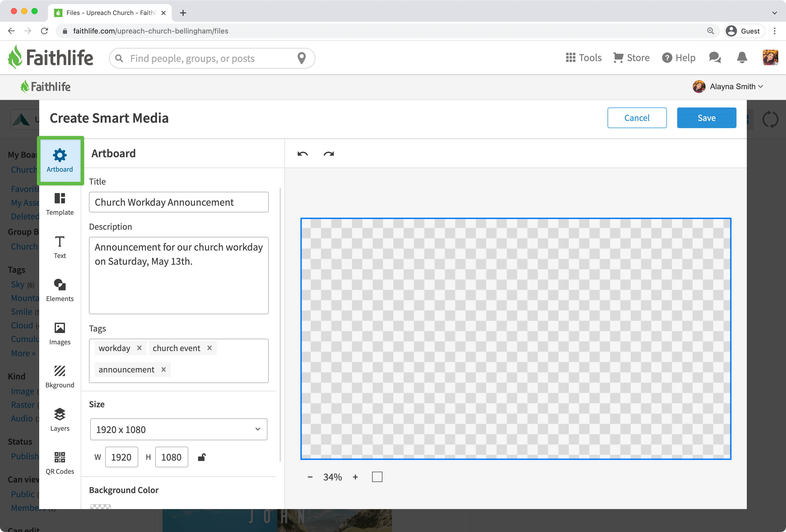The image size is (786, 532).
Task: Cancel the Smart Media creation
Action: click(637, 118)
